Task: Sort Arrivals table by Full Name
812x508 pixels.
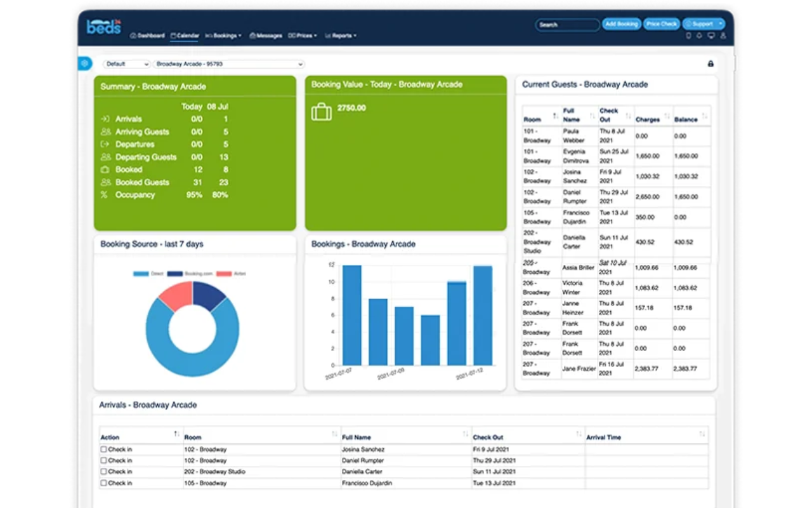Action: (465, 434)
